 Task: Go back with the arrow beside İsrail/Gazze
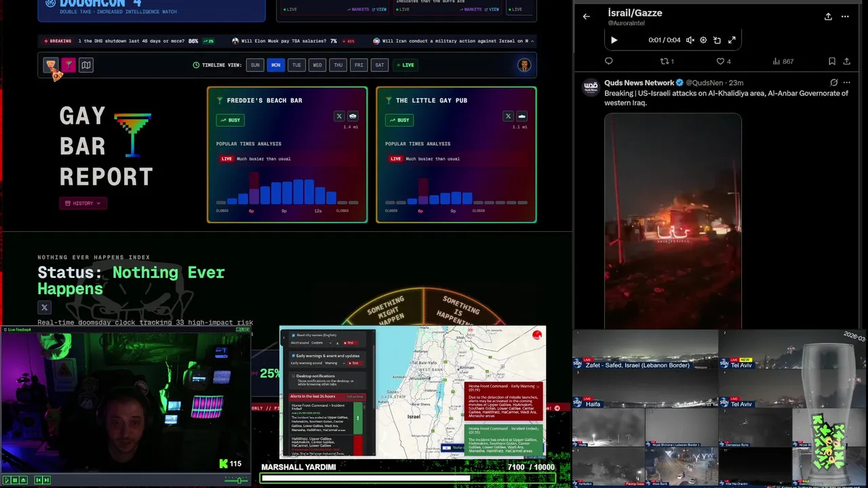pyautogui.click(x=587, y=17)
